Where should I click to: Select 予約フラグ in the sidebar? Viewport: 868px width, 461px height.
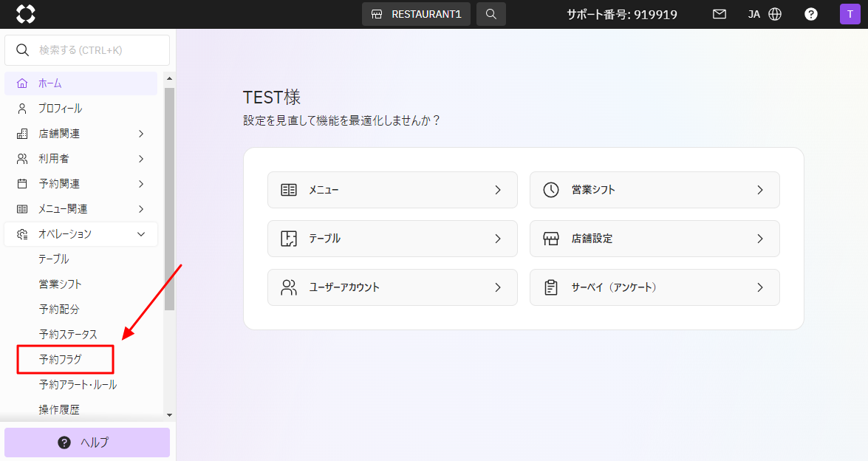pyautogui.click(x=61, y=360)
